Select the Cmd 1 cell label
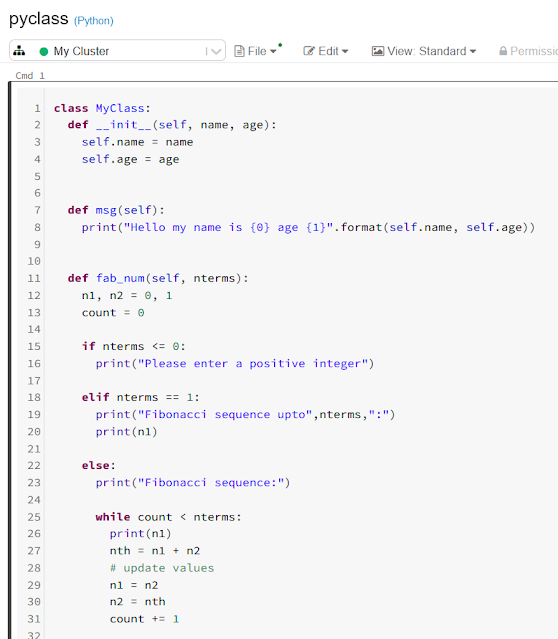Image resolution: width=558 pixels, height=639 pixels. pyautogui.click(x=30, y=75)
